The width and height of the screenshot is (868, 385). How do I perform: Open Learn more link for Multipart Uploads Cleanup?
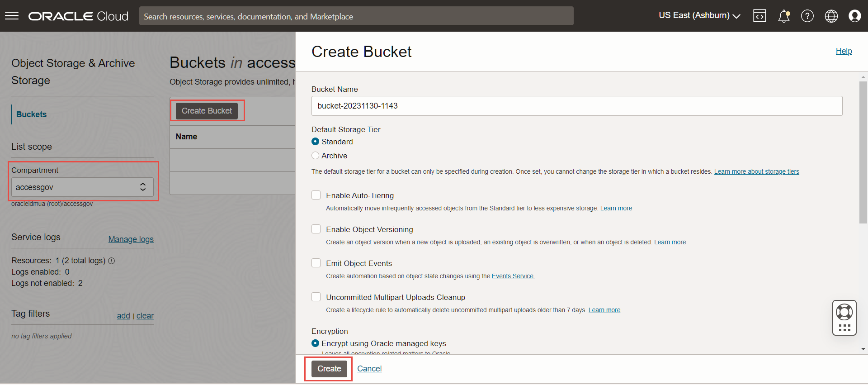604,310
